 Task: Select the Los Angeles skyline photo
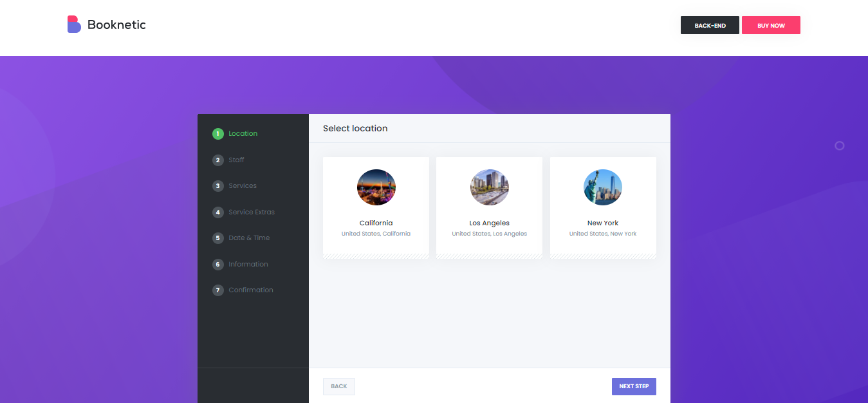pyautogui.click(x=490, y=187)
